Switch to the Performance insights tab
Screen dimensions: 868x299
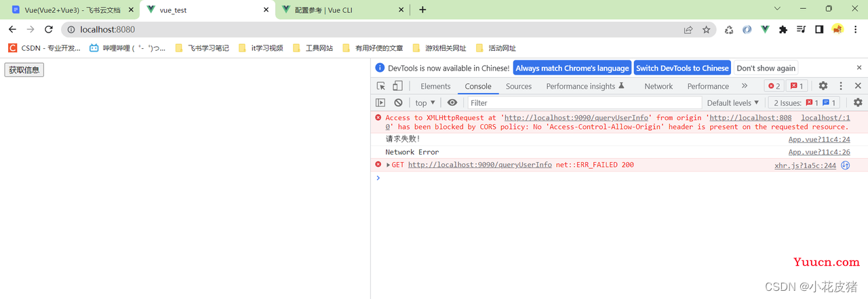(x=585, y=86)
